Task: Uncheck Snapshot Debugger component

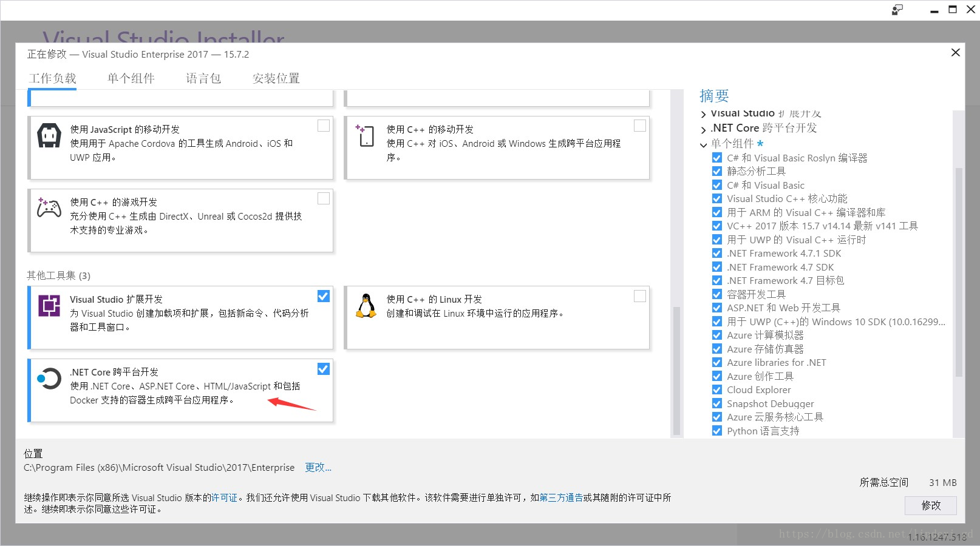Action: 717,403
